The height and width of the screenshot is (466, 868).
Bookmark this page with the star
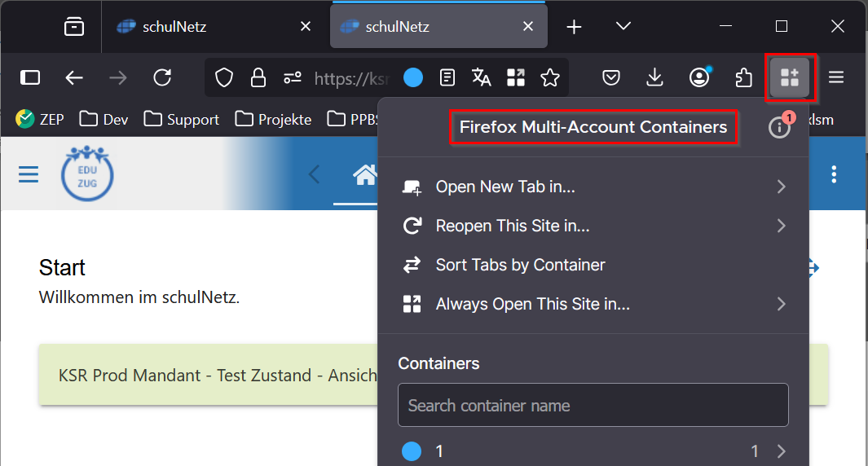(549, 77)
